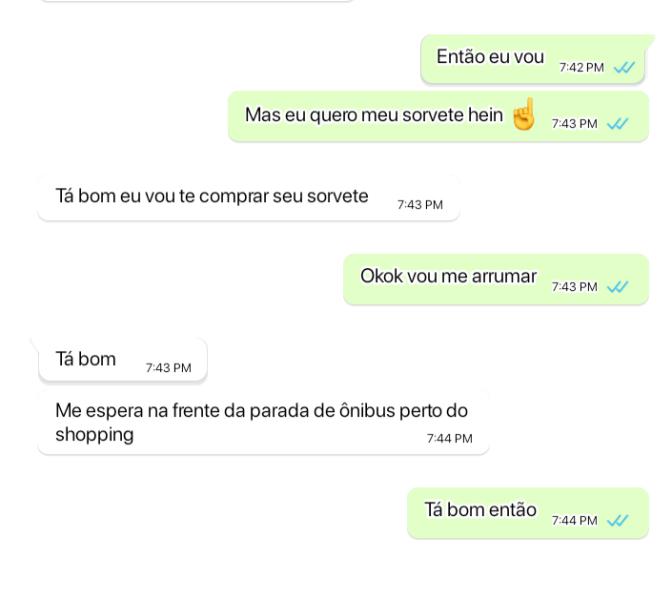The width and height of the screenshot is (672, 600).
Task: Click the 7:43 PM timestamp on received 'Tá bom'
Action: click(x=168, y=368)
